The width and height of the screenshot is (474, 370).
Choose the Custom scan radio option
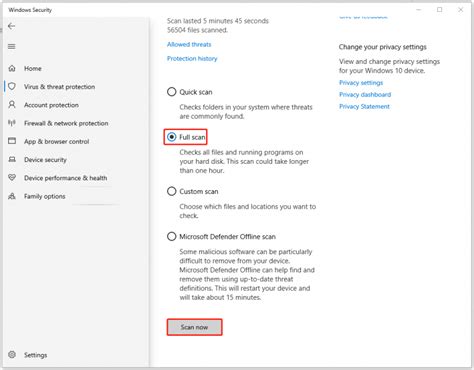[171, 191]
